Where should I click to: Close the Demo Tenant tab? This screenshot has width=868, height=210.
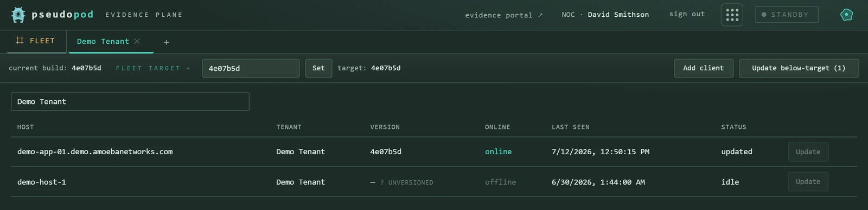(137, 41)
